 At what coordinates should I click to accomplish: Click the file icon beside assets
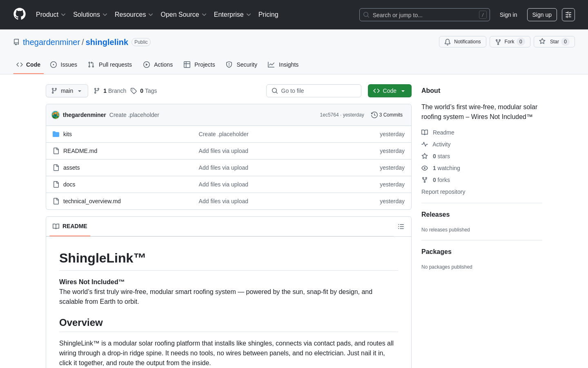click(x=56, y=168)
